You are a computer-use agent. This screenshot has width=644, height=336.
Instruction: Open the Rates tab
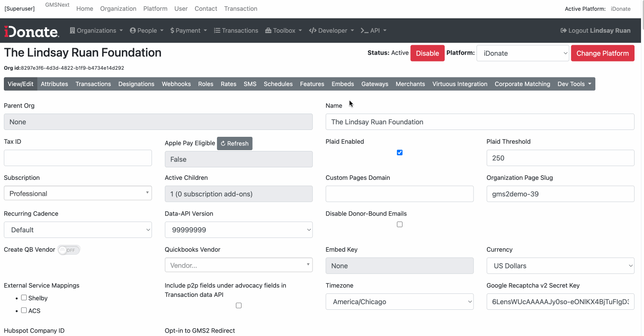pyautogui.click(x=229, y=84)
